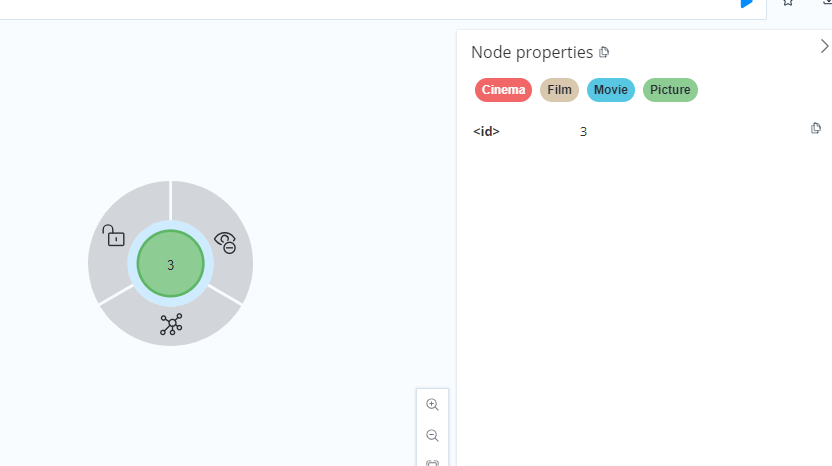Unlock the node using the padlock icon
Viewport: 832px width, 466px height.
(113, 236)
